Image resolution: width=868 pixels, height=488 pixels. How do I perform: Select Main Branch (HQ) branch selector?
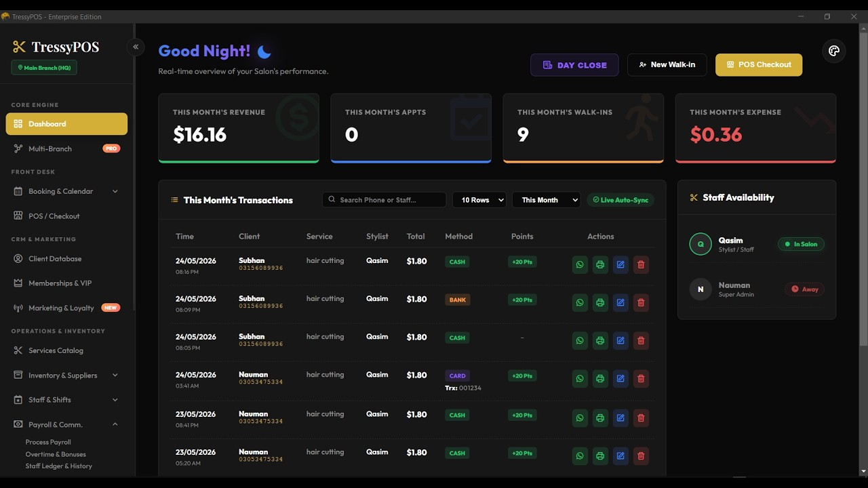point(44,68)
